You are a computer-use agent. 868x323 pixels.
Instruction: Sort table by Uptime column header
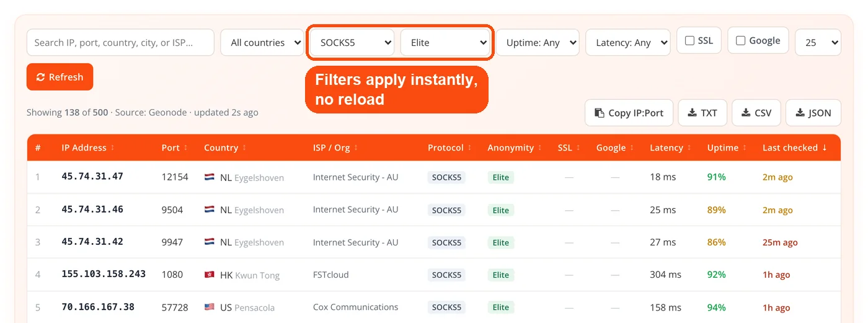(x=722, y=148)
